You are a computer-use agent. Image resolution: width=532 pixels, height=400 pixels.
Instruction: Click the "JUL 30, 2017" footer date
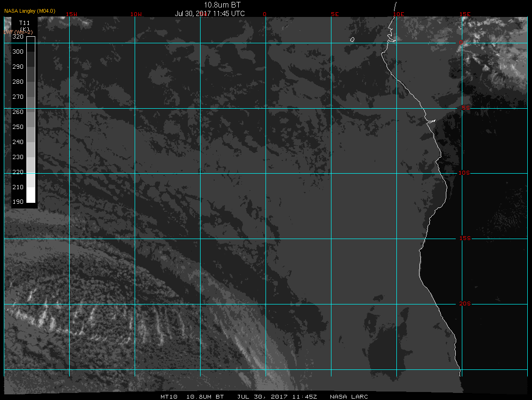(263, 397)
